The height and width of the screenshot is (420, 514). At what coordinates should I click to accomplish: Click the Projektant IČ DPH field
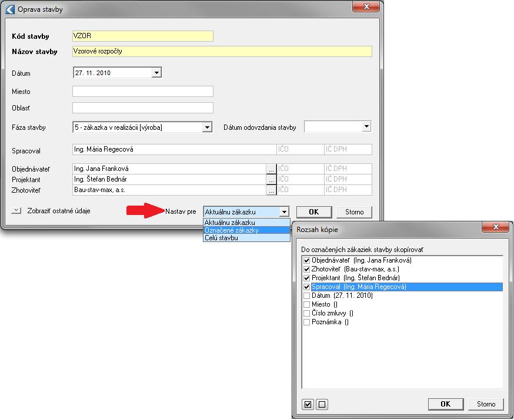[348, 179]
